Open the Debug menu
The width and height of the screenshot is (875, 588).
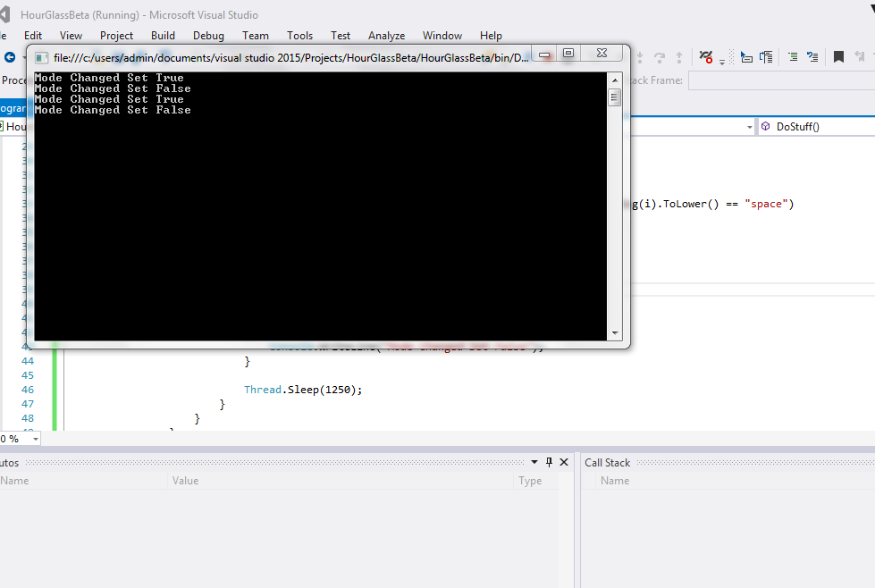tap(209, 36)
